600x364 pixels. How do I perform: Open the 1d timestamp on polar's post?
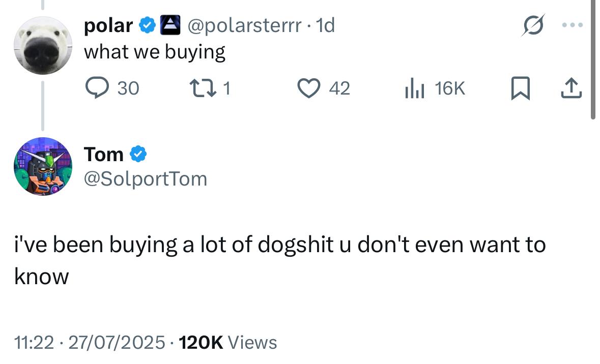(325, 25)
